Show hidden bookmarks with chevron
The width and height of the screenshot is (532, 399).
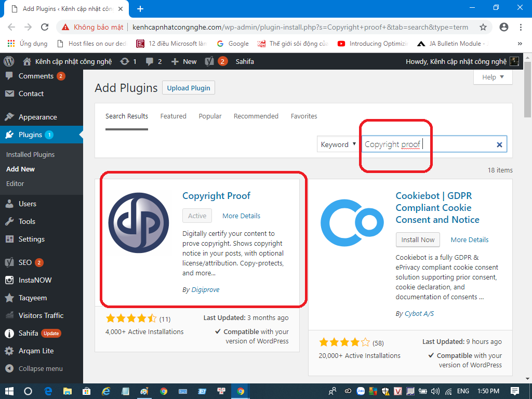coord(520,44)
